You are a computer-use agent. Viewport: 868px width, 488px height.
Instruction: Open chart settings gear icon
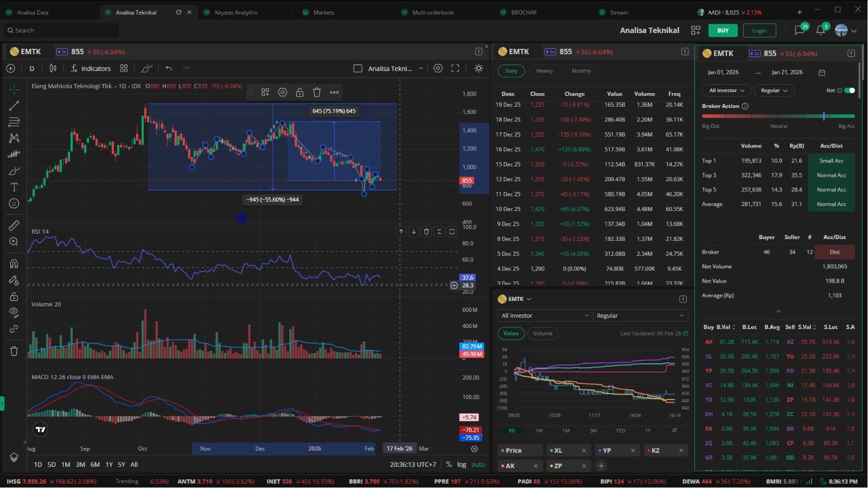pos(438,68)
